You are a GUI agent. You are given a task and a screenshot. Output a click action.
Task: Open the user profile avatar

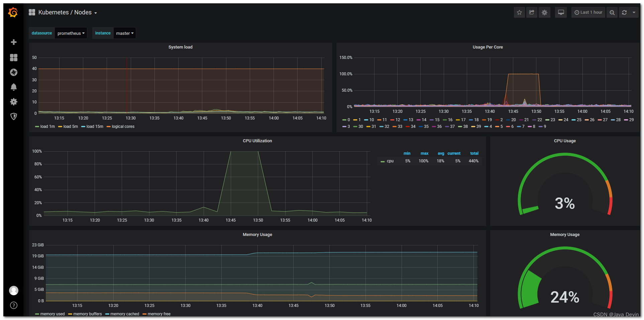click(x=14, y=291)
